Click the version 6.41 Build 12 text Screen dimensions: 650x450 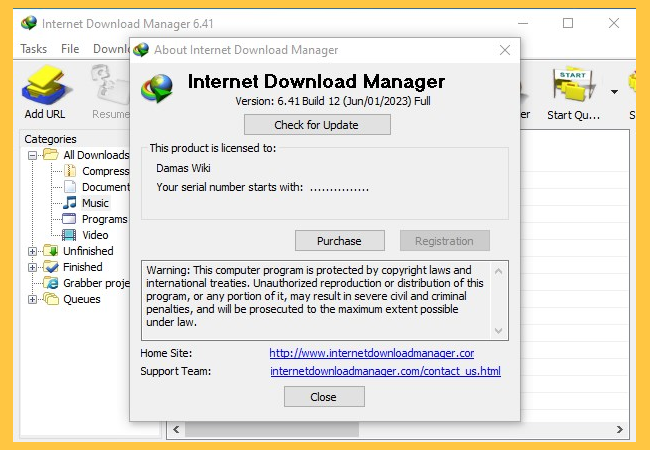(x=333, y=101)
